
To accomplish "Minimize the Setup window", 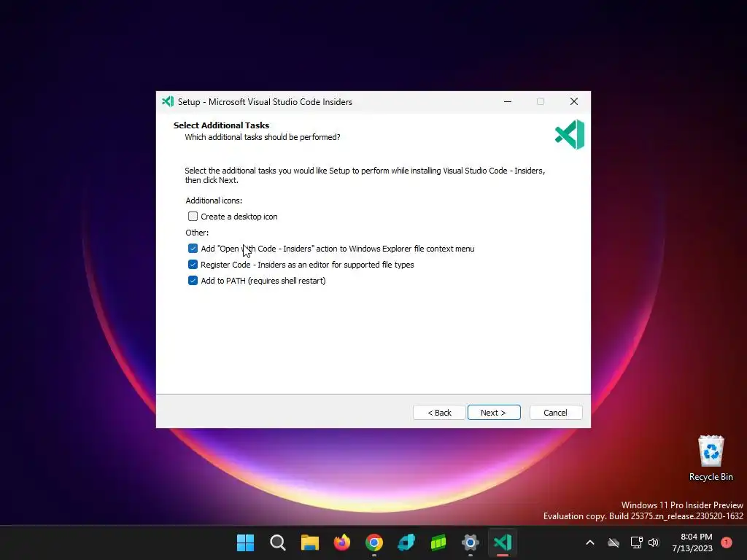I will pos(508,101).
